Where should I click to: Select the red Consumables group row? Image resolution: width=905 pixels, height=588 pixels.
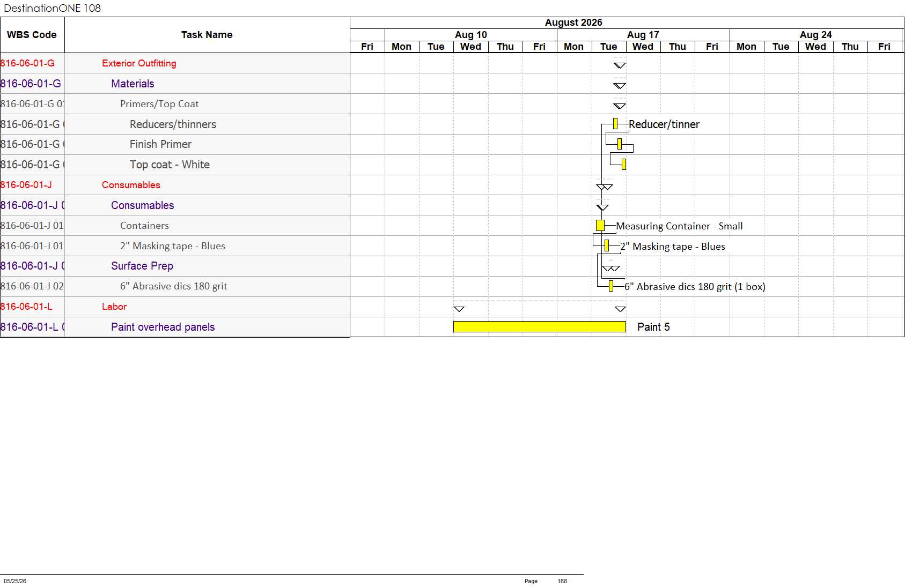coord(175,185)
